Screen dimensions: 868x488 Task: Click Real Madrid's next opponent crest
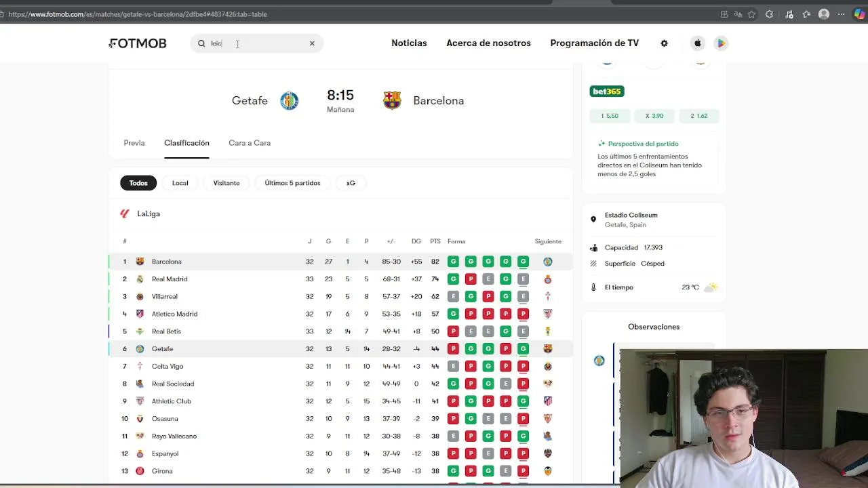(x=547, y=279)
